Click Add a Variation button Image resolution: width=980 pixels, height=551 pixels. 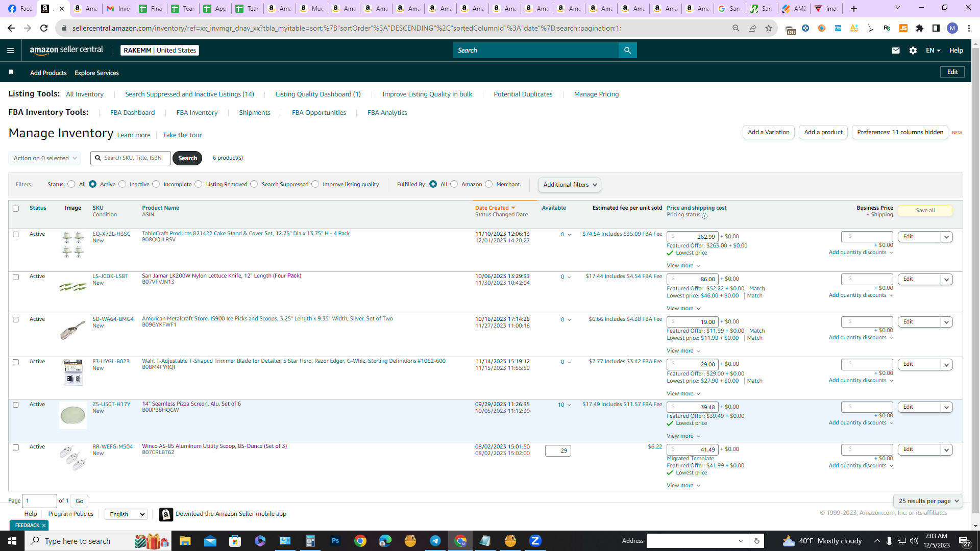(768, 132)
